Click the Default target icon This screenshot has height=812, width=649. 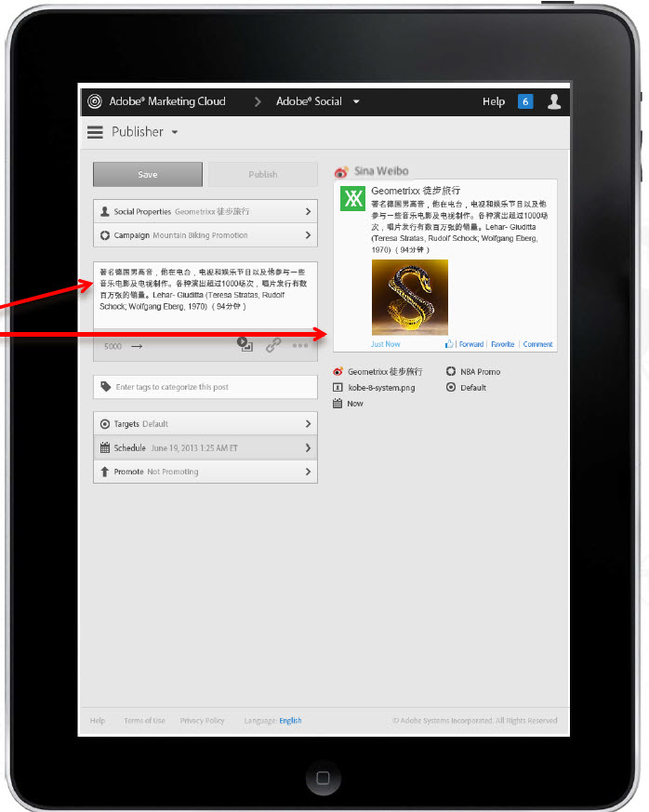[x=451, y=387]
